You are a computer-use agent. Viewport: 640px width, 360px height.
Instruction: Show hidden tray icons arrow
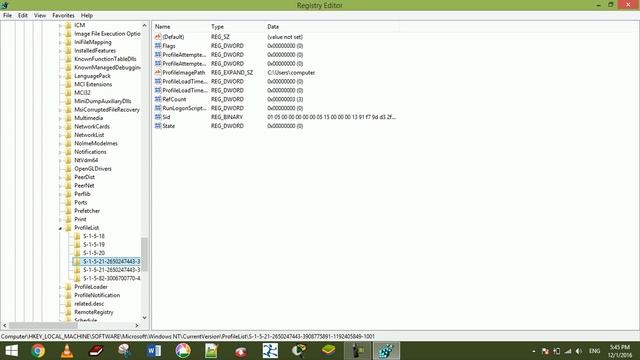pos(534,351)
